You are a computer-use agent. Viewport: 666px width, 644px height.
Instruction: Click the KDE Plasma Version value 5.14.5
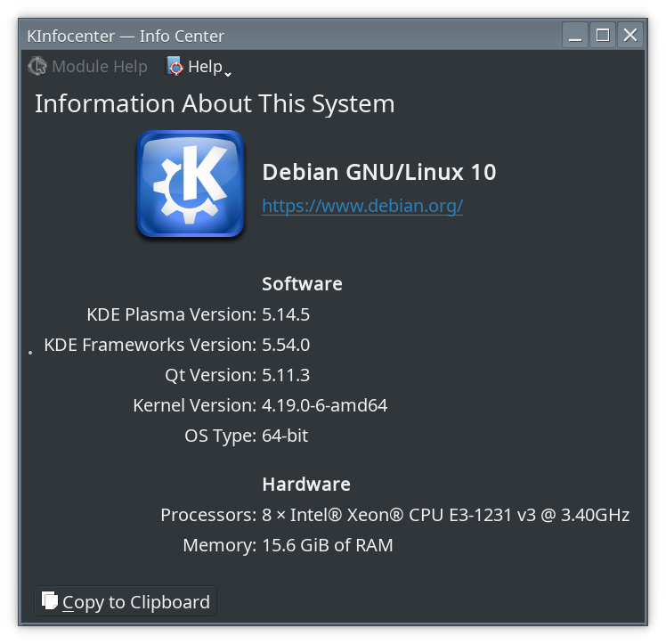(286, 314)
